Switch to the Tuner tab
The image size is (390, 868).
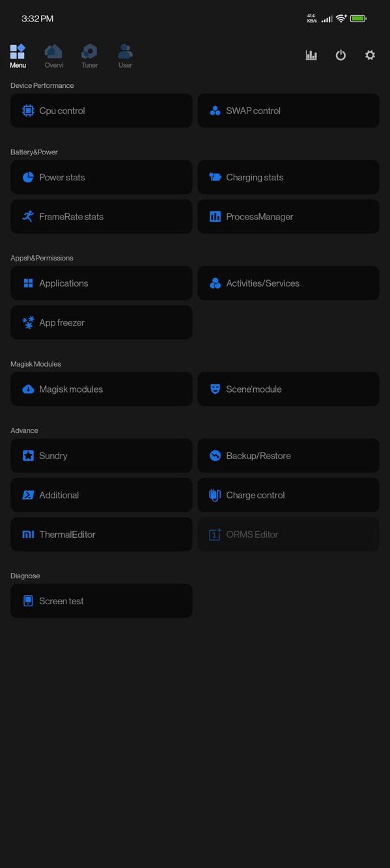(90, 56)
